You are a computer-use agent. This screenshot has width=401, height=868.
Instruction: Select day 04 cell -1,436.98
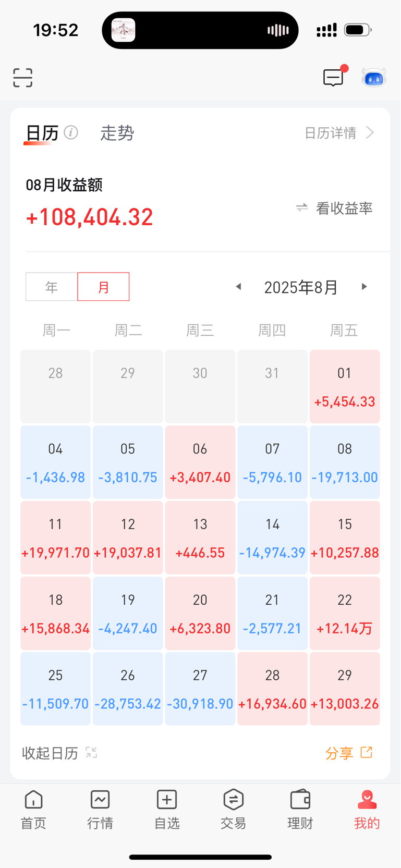click(x=55, y=462)
